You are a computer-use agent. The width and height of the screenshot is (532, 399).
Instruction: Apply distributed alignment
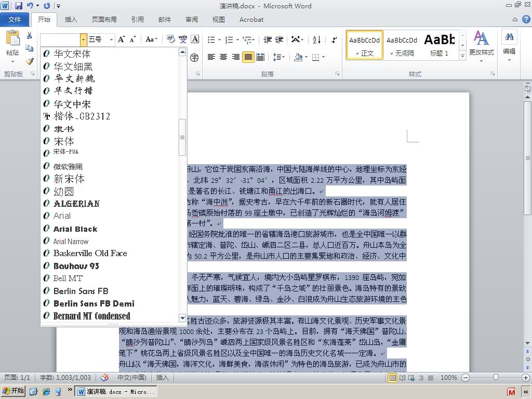260,57
